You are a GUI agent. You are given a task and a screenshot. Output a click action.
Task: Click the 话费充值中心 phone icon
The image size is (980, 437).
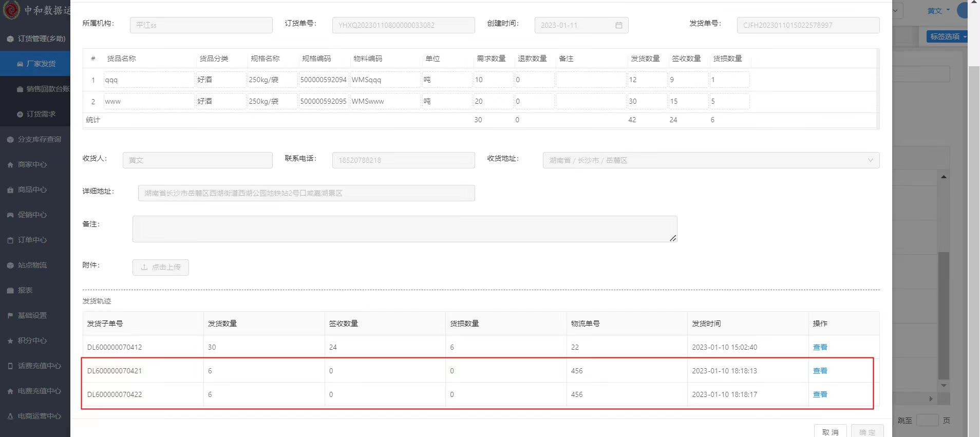(10, 366)
